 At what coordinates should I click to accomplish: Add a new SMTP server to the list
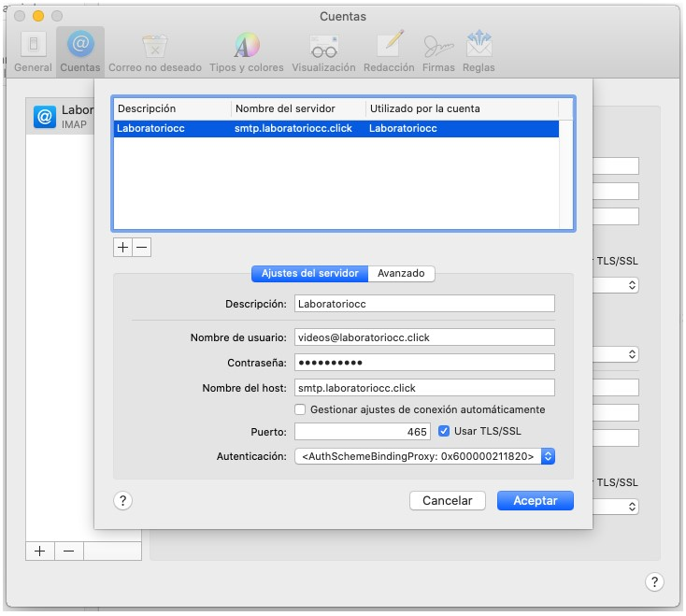pyautogui.click(x=122, y=247)
